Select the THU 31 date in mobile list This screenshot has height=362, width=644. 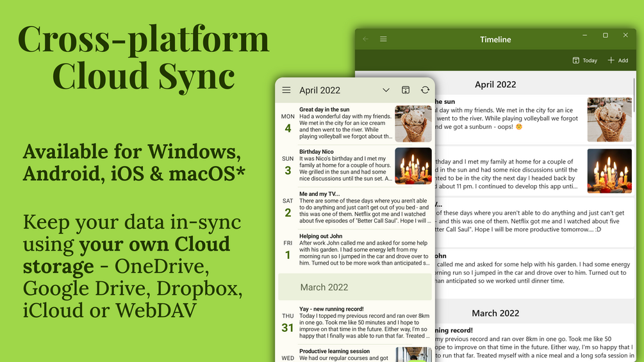coord(288,323)
